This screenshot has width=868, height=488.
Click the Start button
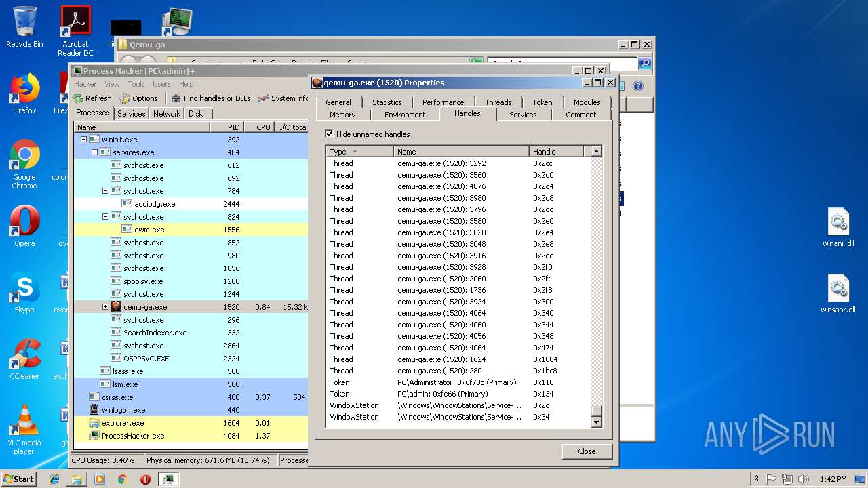click(19, 479)
